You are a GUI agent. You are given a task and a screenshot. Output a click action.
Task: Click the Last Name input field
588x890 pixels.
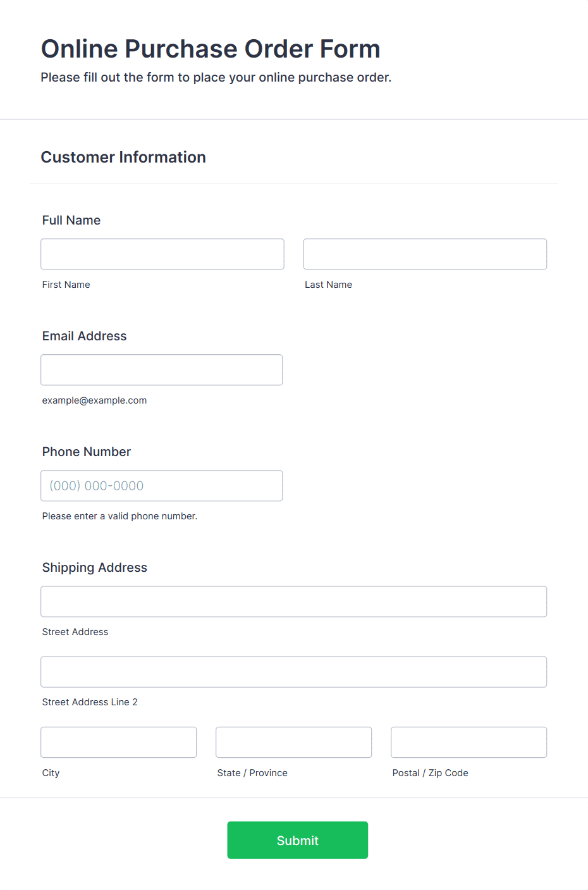(x=425, y=254)
